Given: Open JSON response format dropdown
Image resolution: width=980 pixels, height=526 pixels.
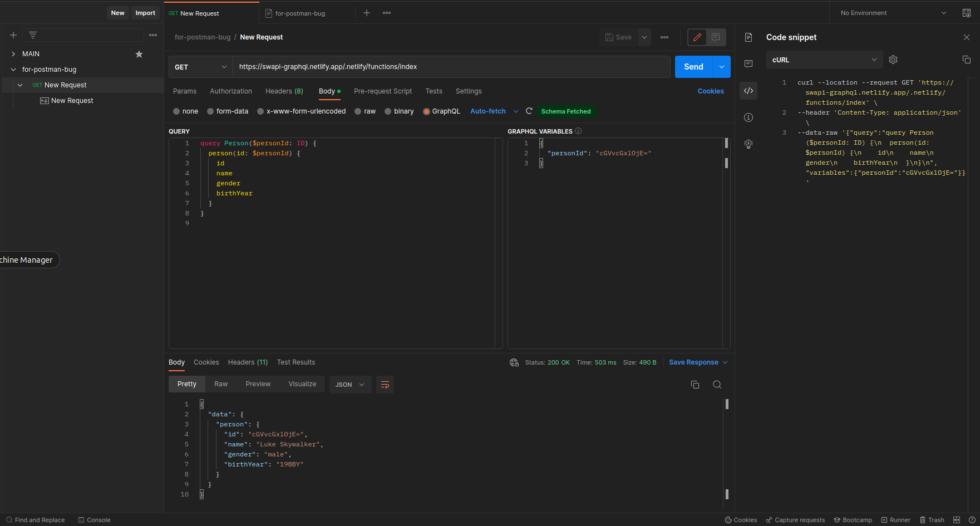Looking at the screenshot, I should click(350, 385).
